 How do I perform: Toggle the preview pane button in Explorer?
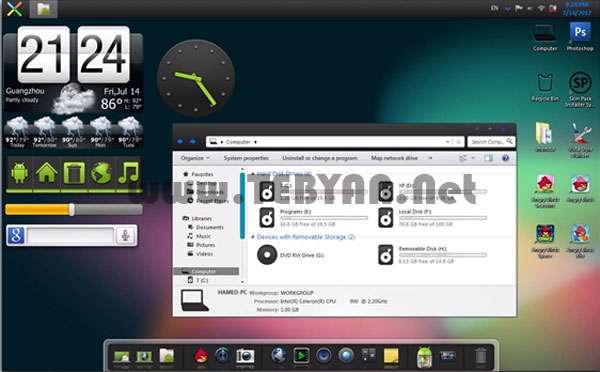point(489,158)
